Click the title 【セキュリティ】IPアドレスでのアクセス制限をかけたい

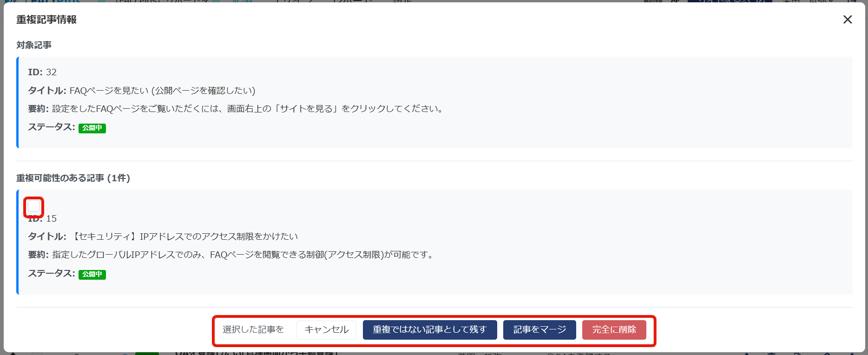click(x=184, y=237)
